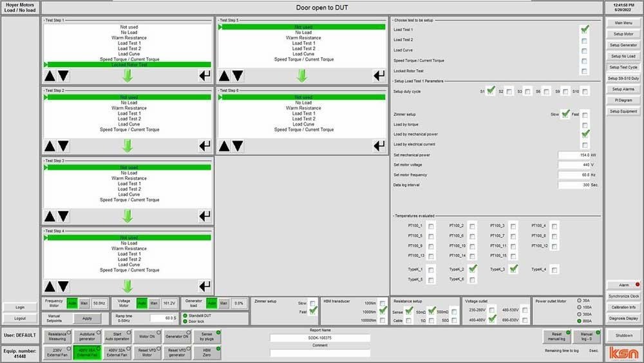Click the Apply manual setpoints button
This screenshot has width=644, height=363.
pyautogui.click(x=87, y=318)
